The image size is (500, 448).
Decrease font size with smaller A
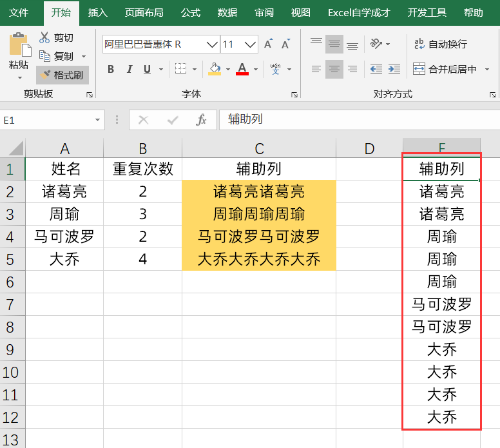285,44
